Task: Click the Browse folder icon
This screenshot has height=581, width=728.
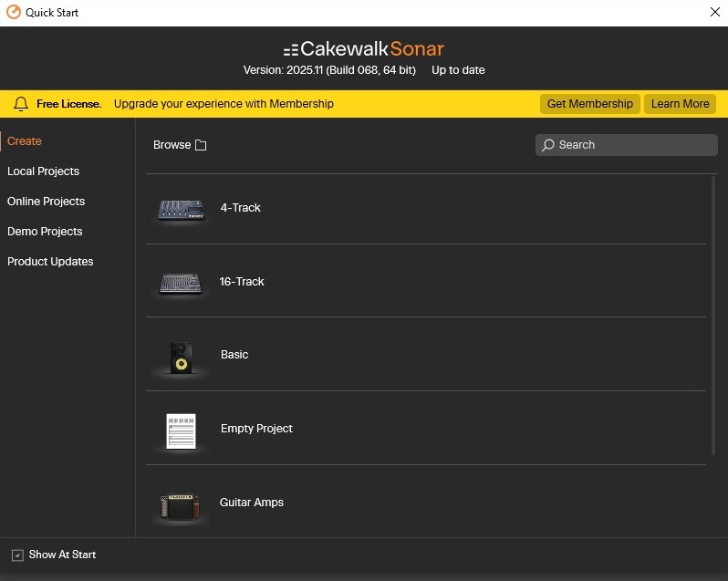Action: point(201,145)
